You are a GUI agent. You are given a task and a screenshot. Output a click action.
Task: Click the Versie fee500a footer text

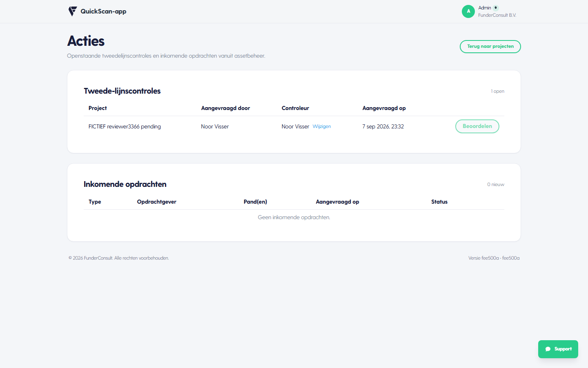pos(494,258)
